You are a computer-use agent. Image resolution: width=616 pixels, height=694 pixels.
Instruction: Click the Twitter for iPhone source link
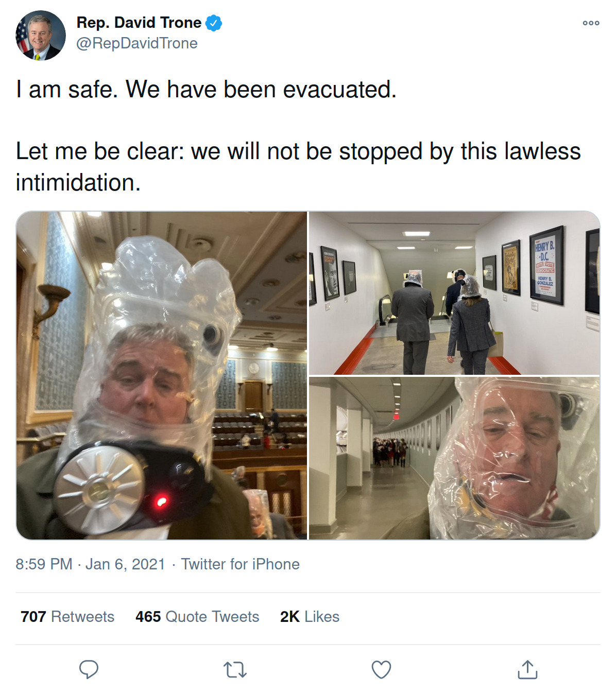[240, 564]
